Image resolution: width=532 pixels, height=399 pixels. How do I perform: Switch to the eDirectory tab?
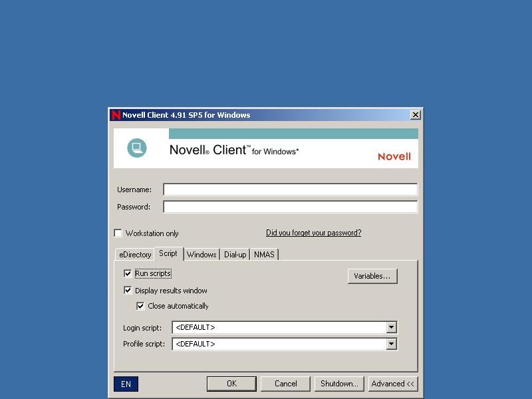click(135, 255)
